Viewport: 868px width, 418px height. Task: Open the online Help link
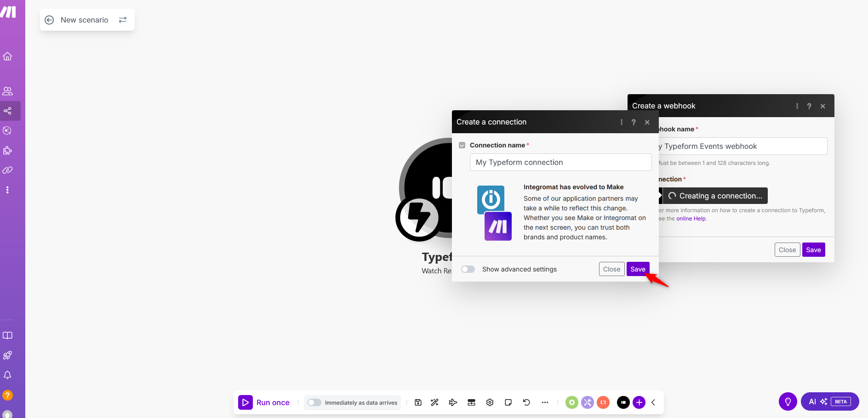coord(691,219)
